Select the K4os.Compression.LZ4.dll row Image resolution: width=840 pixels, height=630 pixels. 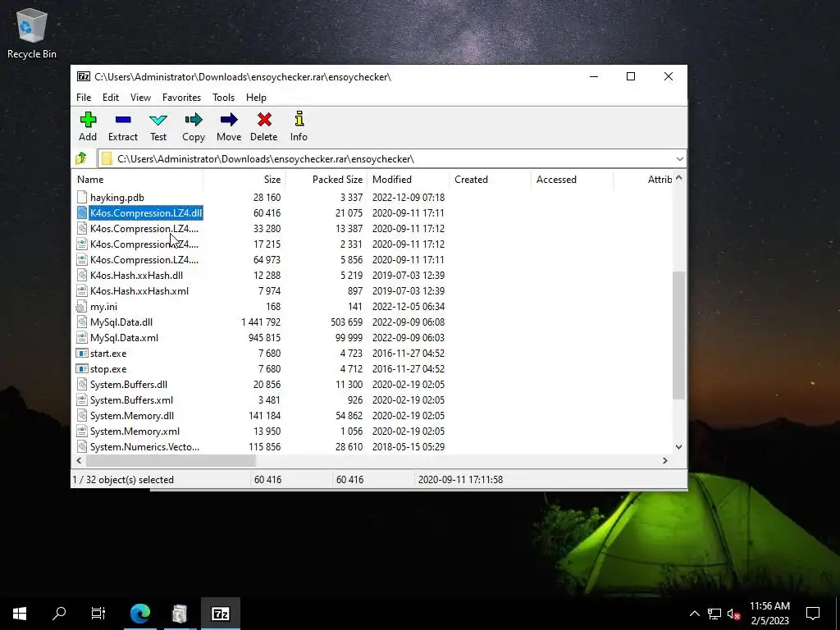click(146, 213)
